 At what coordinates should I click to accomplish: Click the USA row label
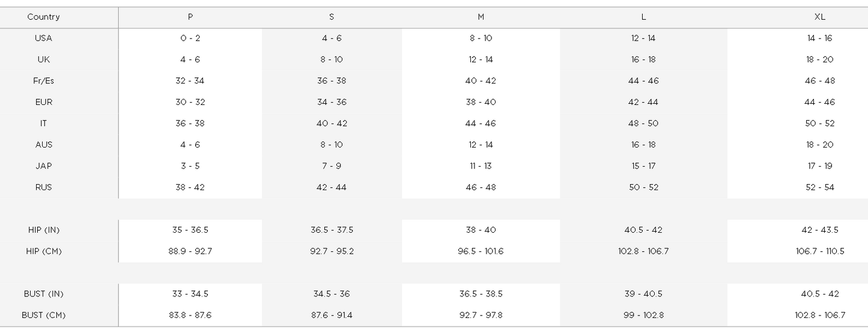[43, 38]
